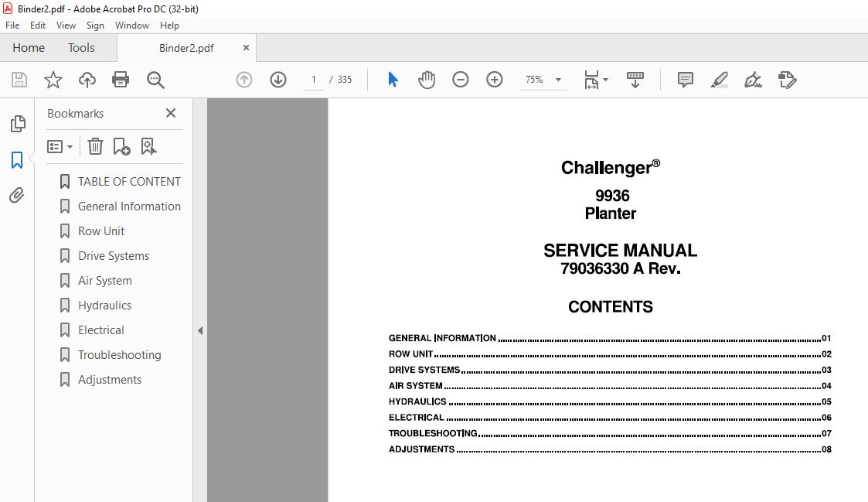Image resolution: width=868 pixels, height=502 pixels.
Task: Click the edit/share document icon
Action: click(787, 80)
